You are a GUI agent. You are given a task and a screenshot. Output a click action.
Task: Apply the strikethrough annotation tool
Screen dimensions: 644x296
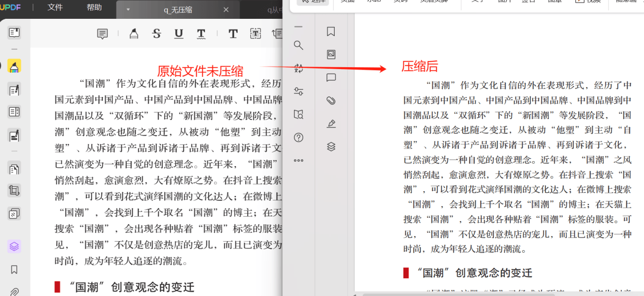click(x=156, y=34)
